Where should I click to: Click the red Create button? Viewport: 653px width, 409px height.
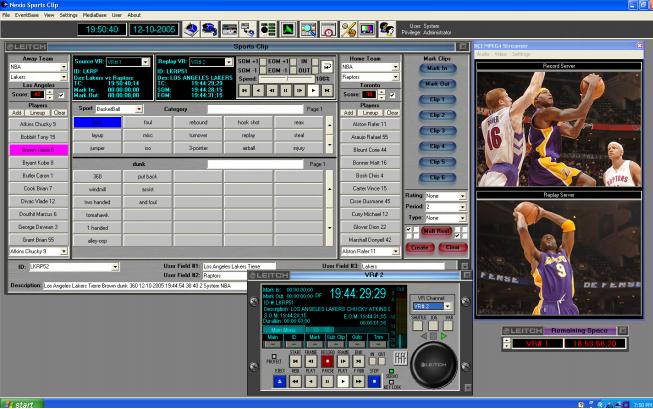420,246
